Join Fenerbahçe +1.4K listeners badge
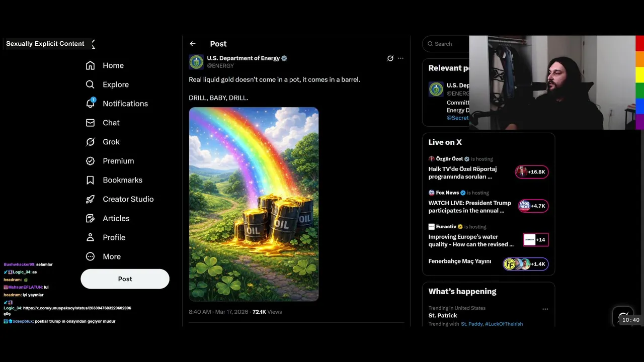Image resolution: width=644 pixels, height=362 pixels. click(x=525, y=264)
